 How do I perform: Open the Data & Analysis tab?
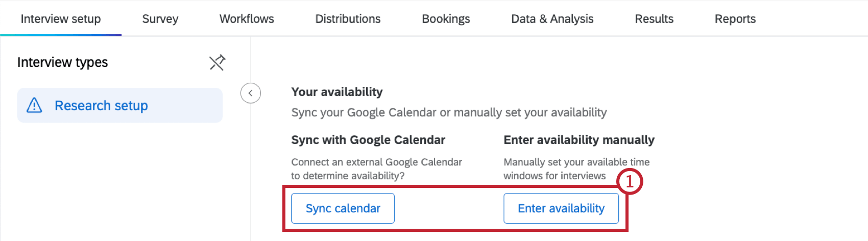pyautogui.click(x=552, y=19)
